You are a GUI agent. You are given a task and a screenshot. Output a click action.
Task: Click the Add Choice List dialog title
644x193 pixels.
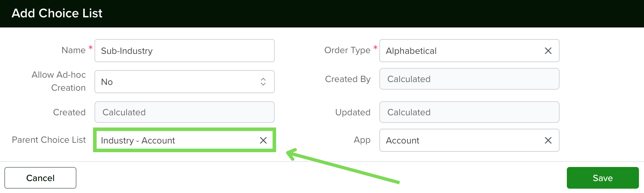57,13
